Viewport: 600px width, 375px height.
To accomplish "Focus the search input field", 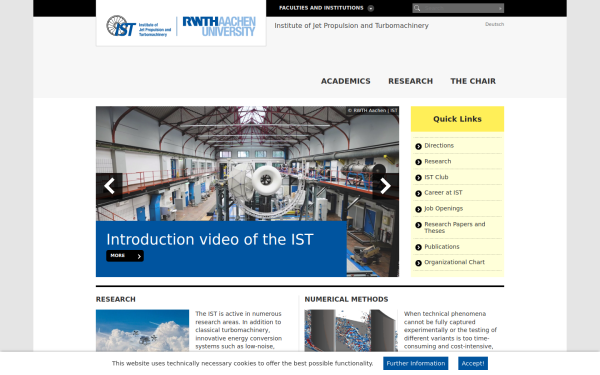I will point(459,8).
